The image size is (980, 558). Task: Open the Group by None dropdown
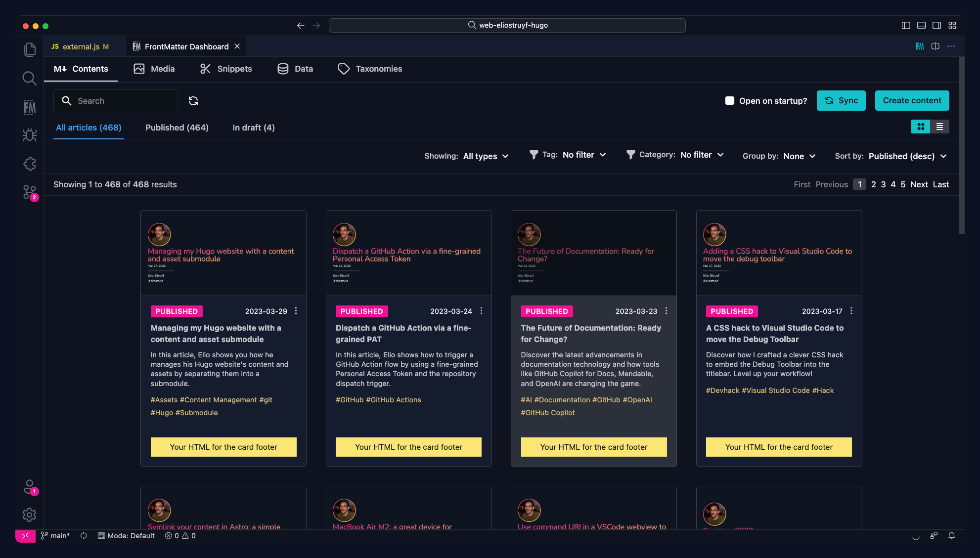798,156
